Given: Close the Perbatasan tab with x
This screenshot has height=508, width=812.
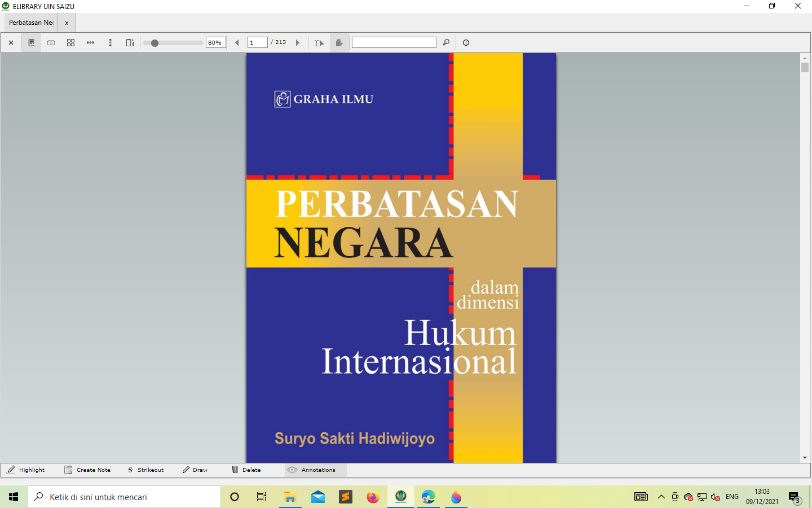Looking at the screenshot, I should [x=67, y=23].
